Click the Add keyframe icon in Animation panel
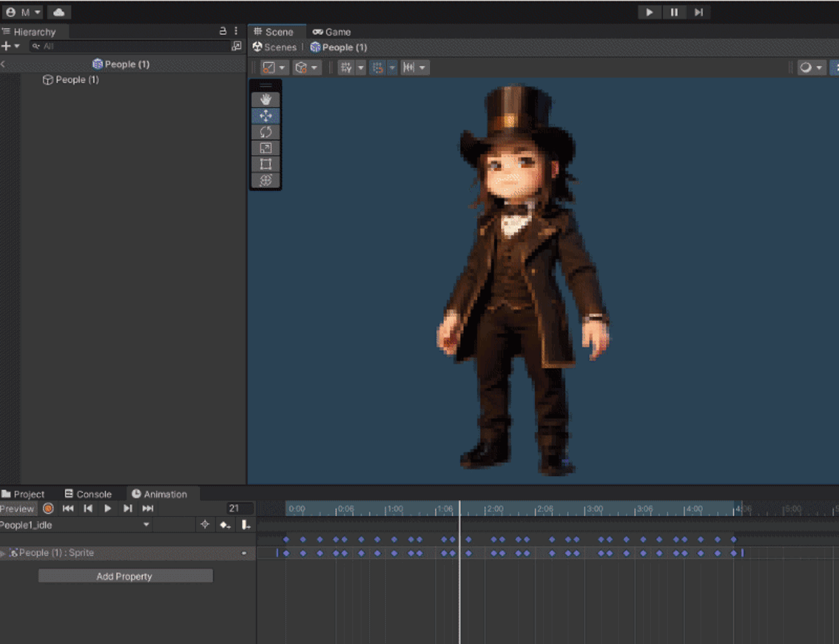839x644 pixels. point(225,525)
